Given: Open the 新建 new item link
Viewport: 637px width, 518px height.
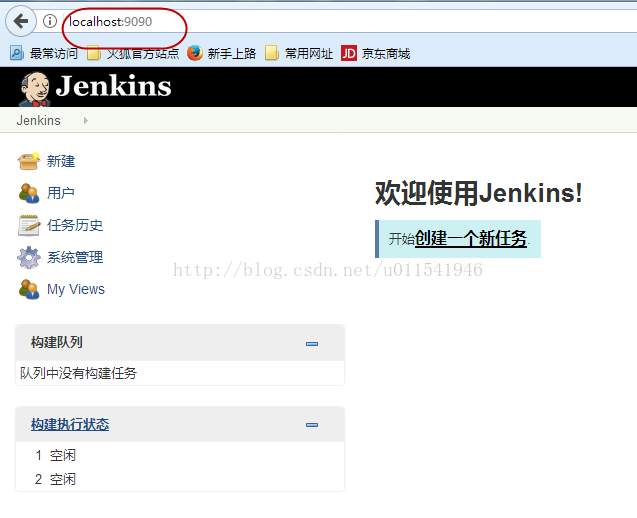Looking at the screenshot, I should (x=61, y=161).
